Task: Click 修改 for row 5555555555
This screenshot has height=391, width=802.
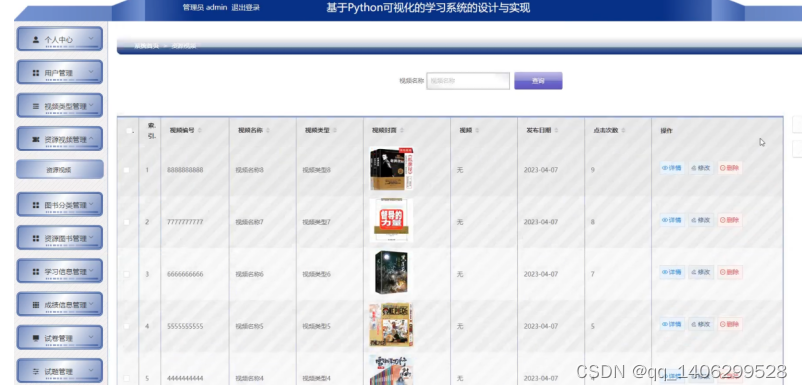Action: click(701, 324)
